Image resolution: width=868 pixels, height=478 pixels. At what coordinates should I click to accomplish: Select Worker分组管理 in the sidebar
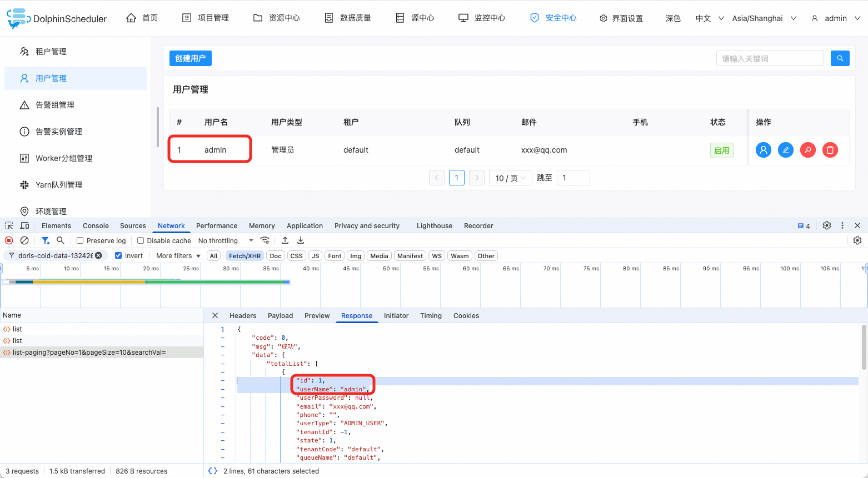(x=76, y=158)
